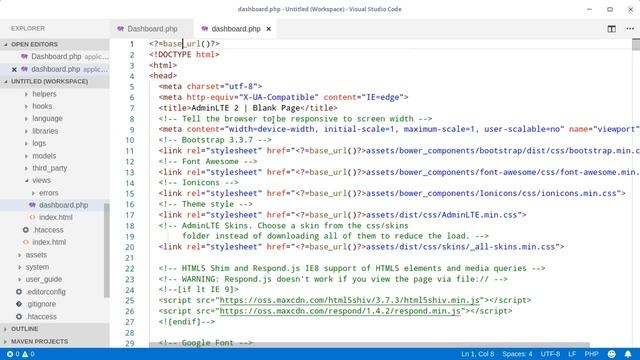Follow the html5shiv.min.js URL link

[x=349, y=300]
